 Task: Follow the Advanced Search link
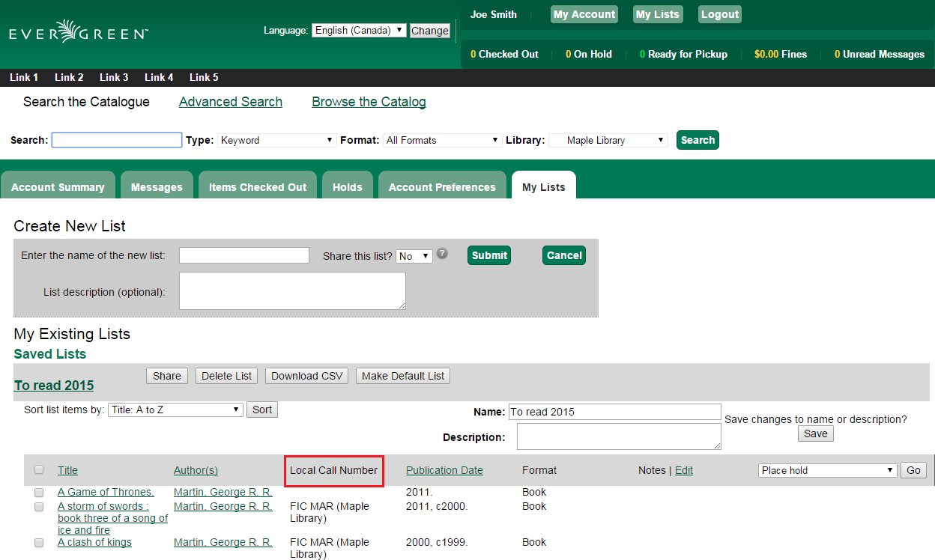pos(231,102)
